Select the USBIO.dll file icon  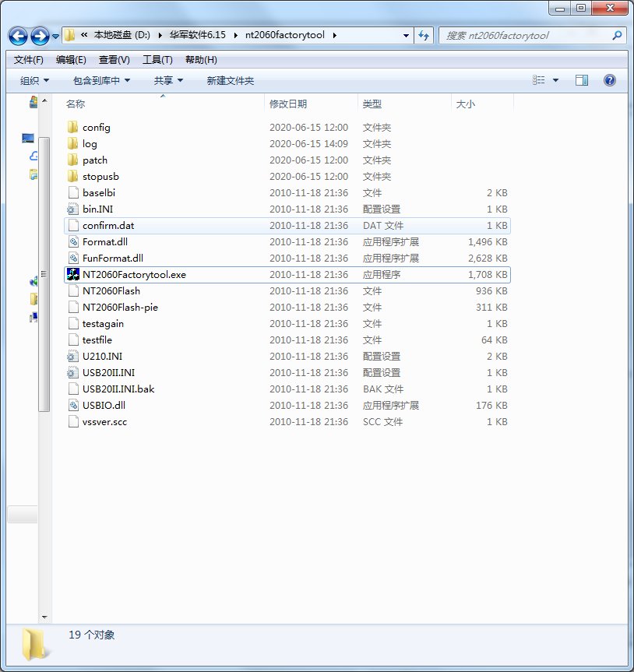73,405
